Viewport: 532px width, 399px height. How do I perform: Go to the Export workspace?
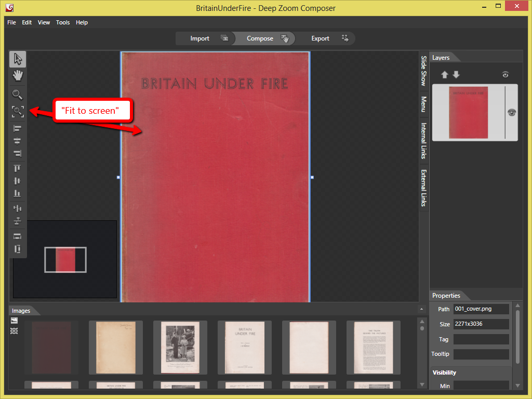[325, 38]
